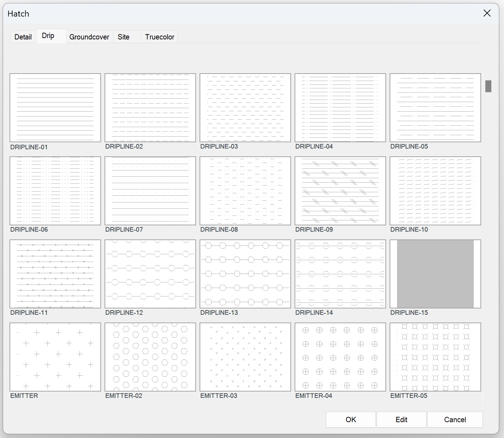Screen dimensions: 504x438
Task: Select the EMITTER cross pattern
Action: click(55, 357)
